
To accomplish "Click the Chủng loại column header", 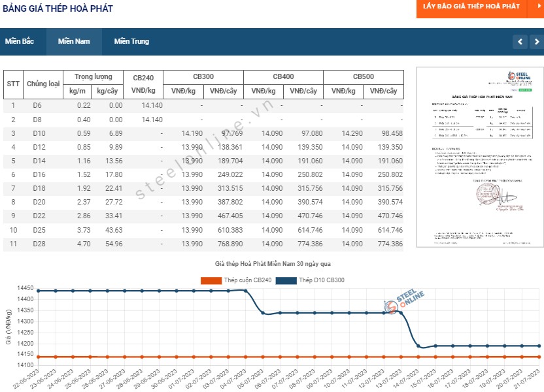I will 43,84.
